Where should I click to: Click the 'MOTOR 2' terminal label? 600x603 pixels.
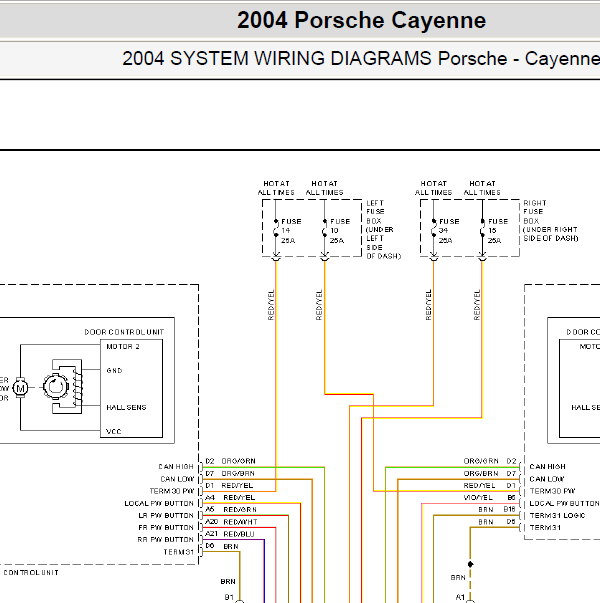pyautogui.click(x=123, y=346)
